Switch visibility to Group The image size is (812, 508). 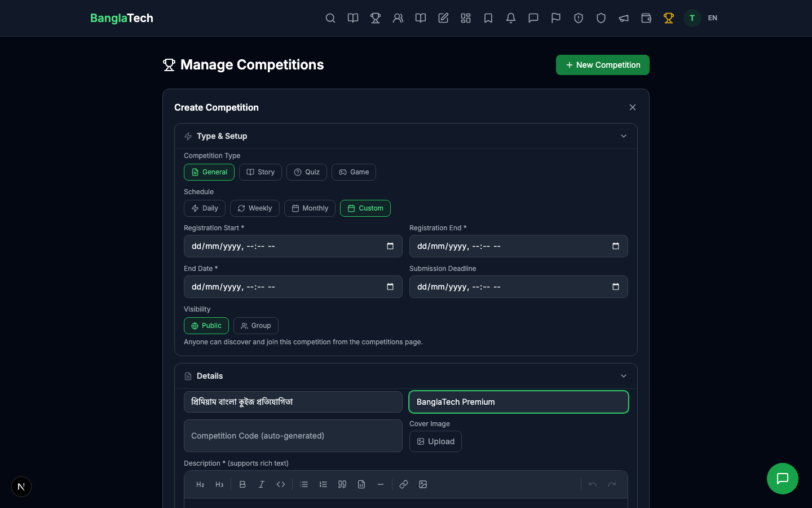pyautogui.click(x=256, y=326)
